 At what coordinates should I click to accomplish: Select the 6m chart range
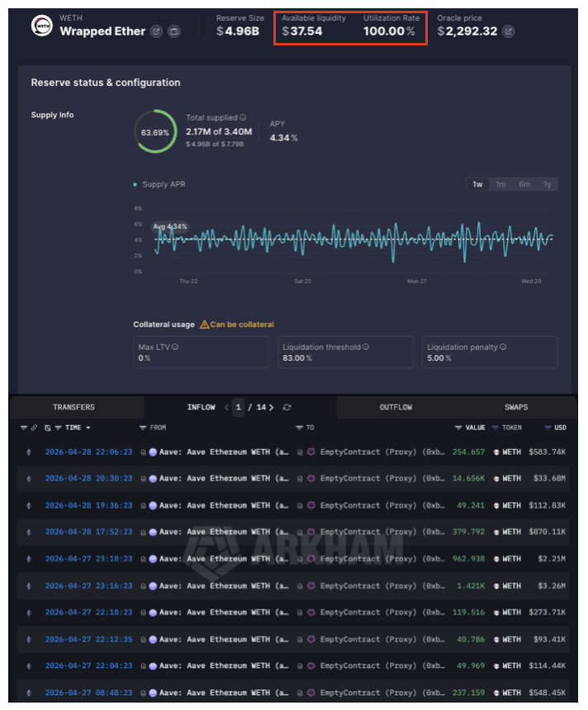click(x=524, y=184)
